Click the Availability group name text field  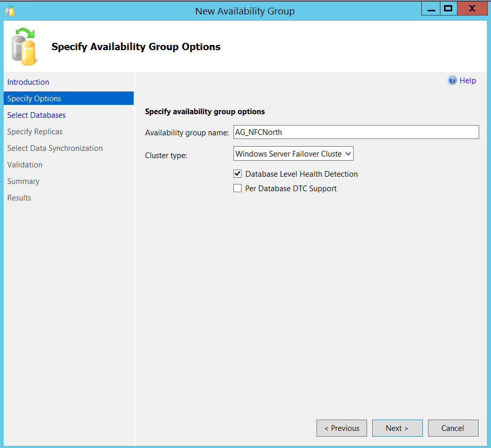tap(356, 132)
